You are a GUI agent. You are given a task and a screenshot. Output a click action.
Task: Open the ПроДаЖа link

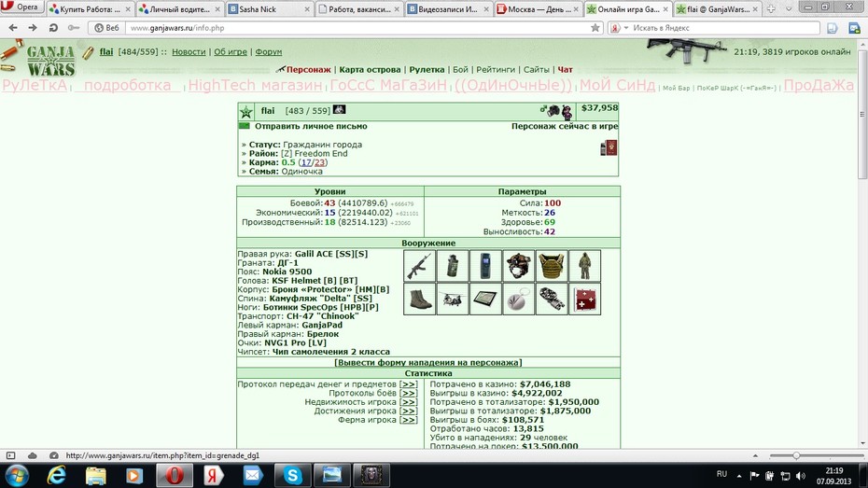(819, 85)
